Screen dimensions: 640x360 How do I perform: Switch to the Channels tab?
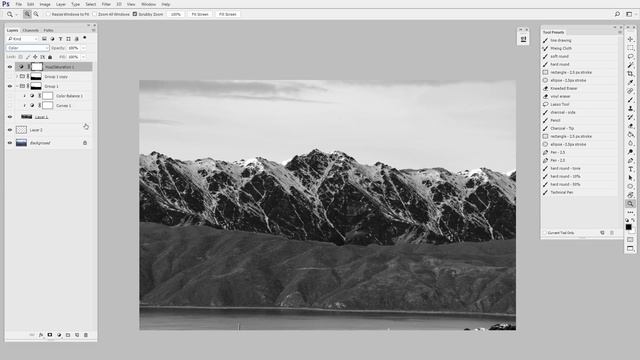(x=31, y=30)
